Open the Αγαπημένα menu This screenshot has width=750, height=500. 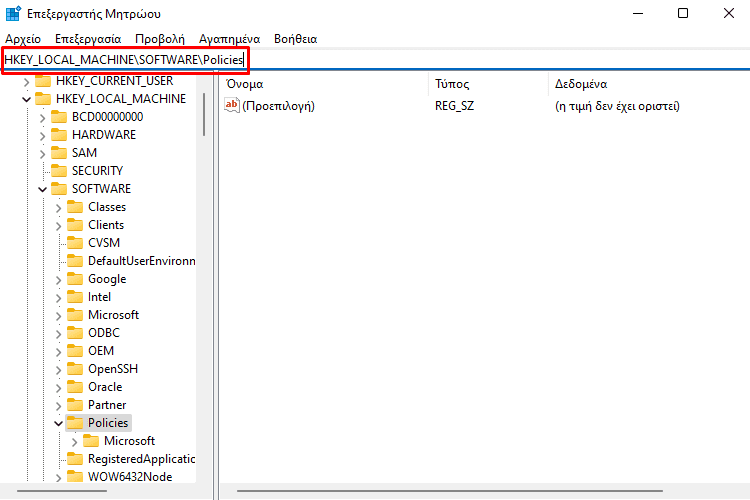click(230, 39)
